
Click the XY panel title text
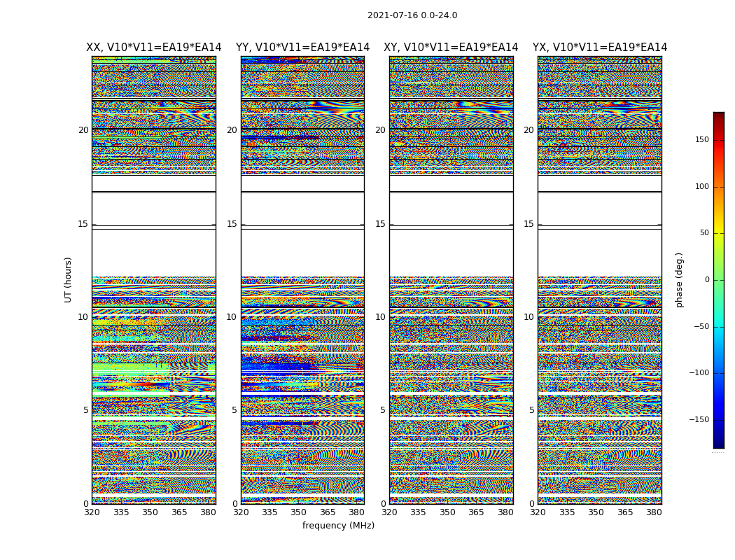coord(451,48)
